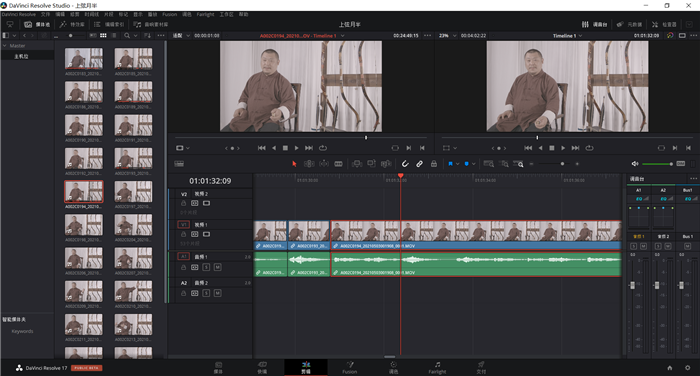Toggle the Sound Library button

click(x=151, y=24)
